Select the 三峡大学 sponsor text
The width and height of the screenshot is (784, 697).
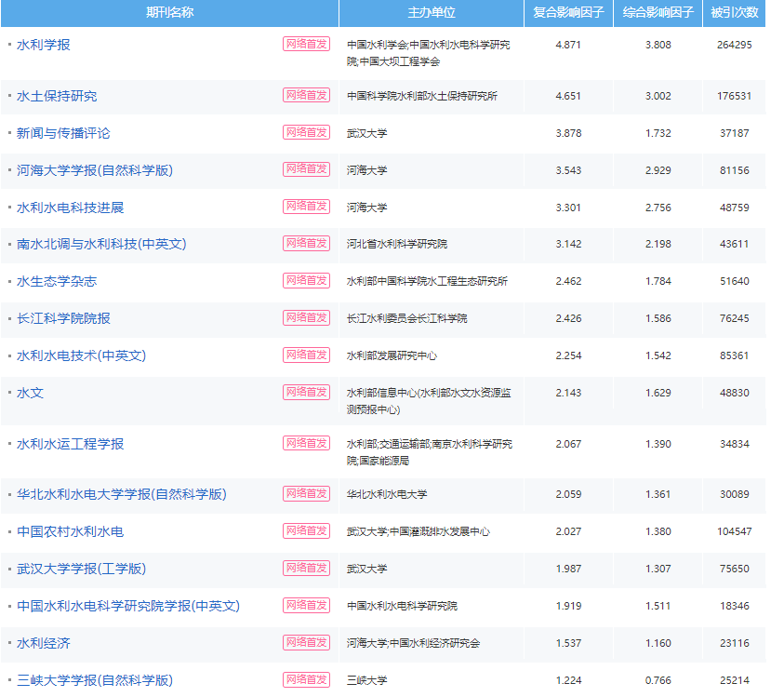(367, 680)
